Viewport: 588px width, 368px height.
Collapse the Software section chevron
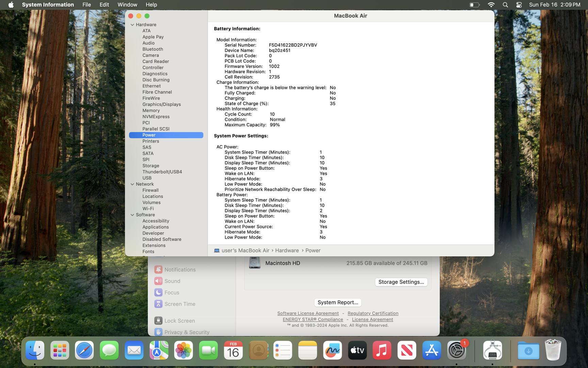pos(132,215)
